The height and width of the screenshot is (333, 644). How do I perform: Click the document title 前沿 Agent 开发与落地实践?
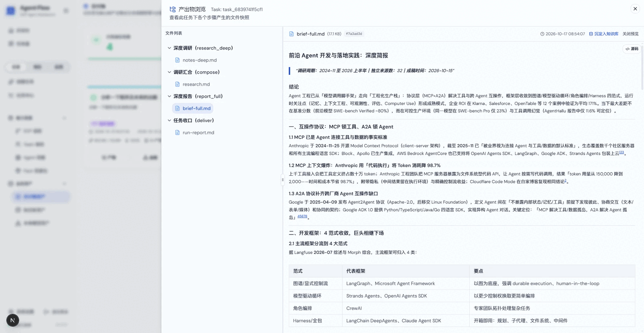339,55
